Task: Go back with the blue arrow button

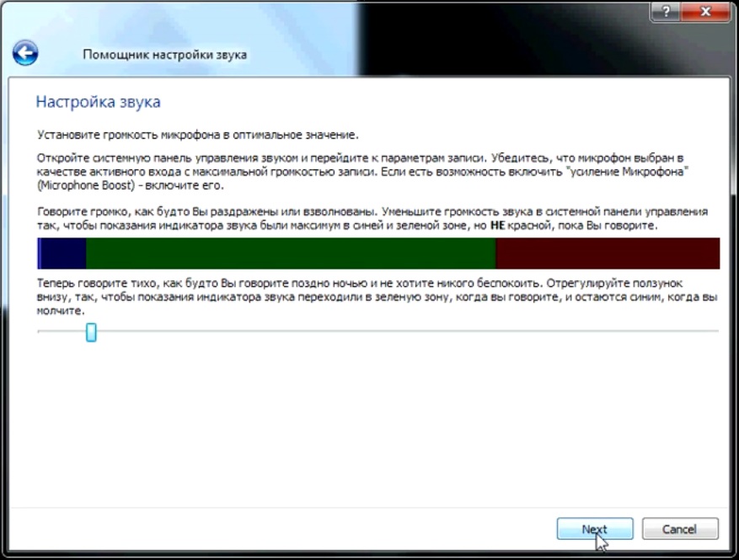Action: 25,53
